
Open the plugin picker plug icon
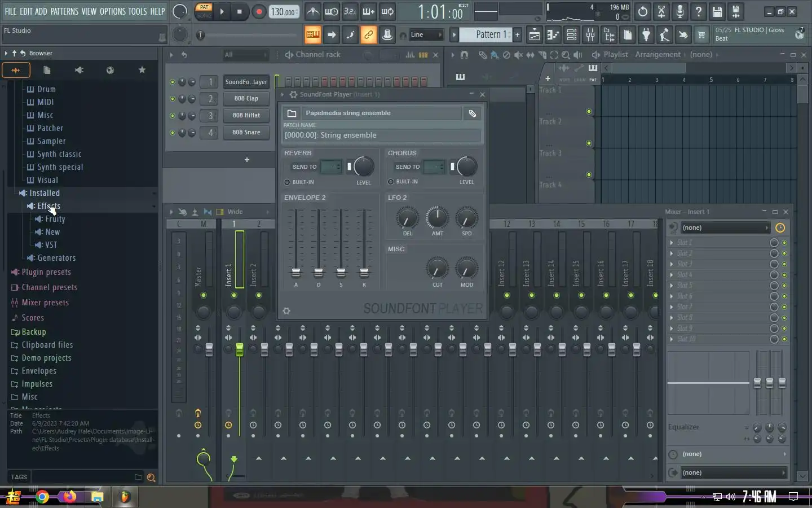pyautogui.click(x=646, y=35)
